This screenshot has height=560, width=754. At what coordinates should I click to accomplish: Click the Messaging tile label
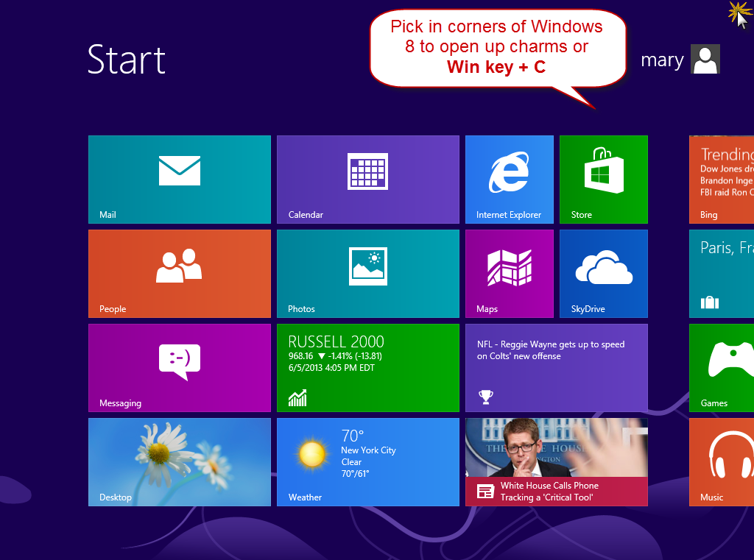[120, 403]
